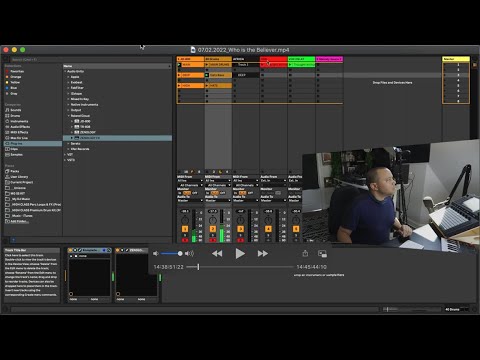Click the video timeline scrubber bar
This screenshot has height=360, width=480.
pos(240,267)
